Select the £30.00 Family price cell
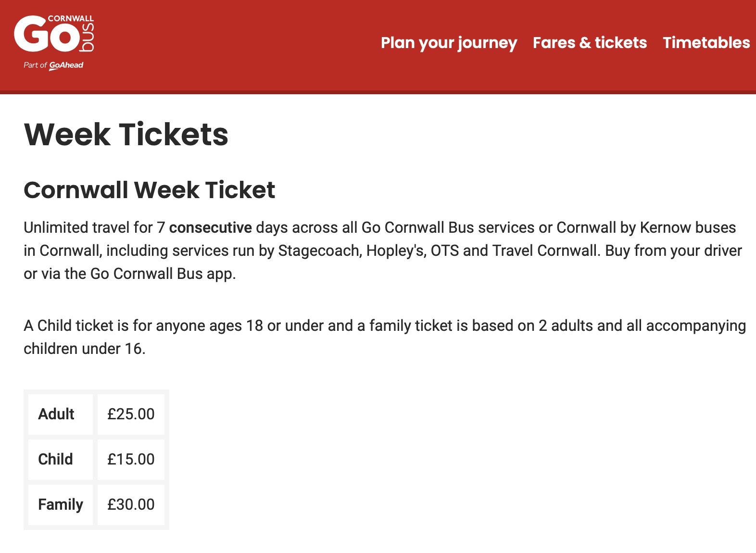This screenshot has height=553, width=756. click(131, 504)
